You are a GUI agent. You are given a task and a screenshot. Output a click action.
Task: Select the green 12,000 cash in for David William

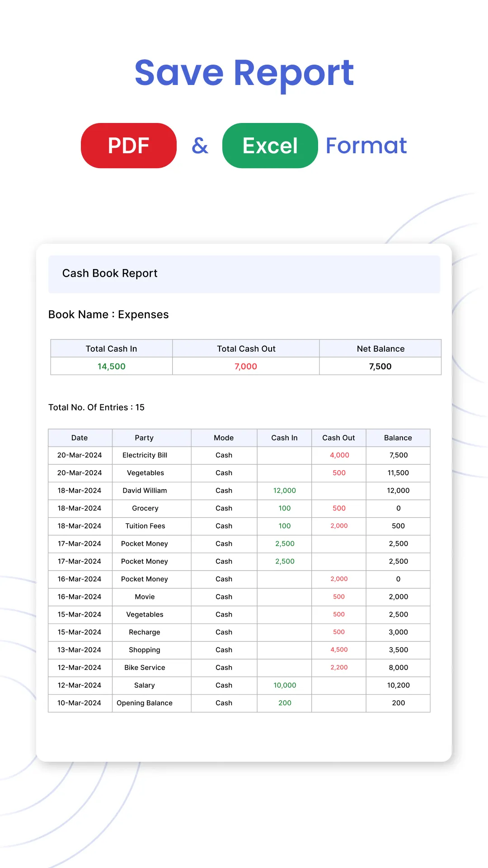pos(285,491)
